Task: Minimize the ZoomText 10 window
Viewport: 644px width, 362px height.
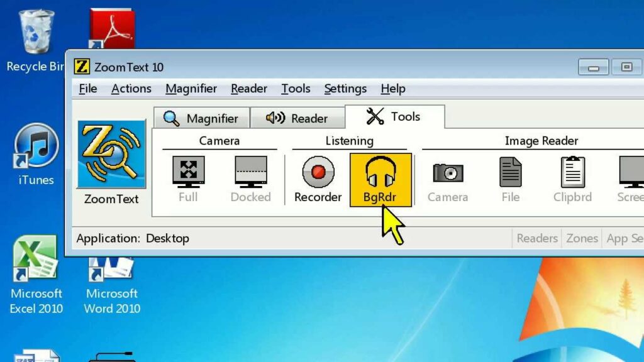Action: pyautogui.click(x=594, y=67)
